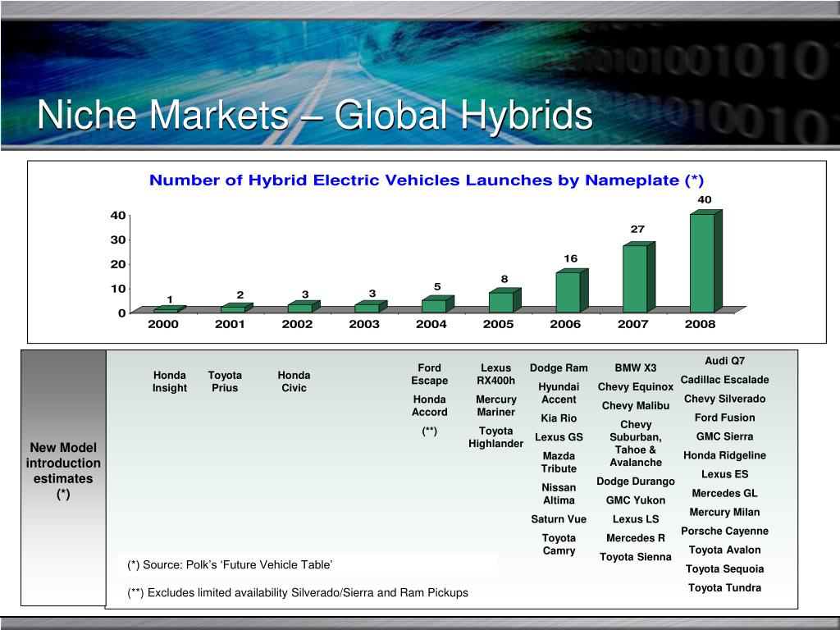Click the 'Saturn Vue' entry

click(x=559, y=519)
